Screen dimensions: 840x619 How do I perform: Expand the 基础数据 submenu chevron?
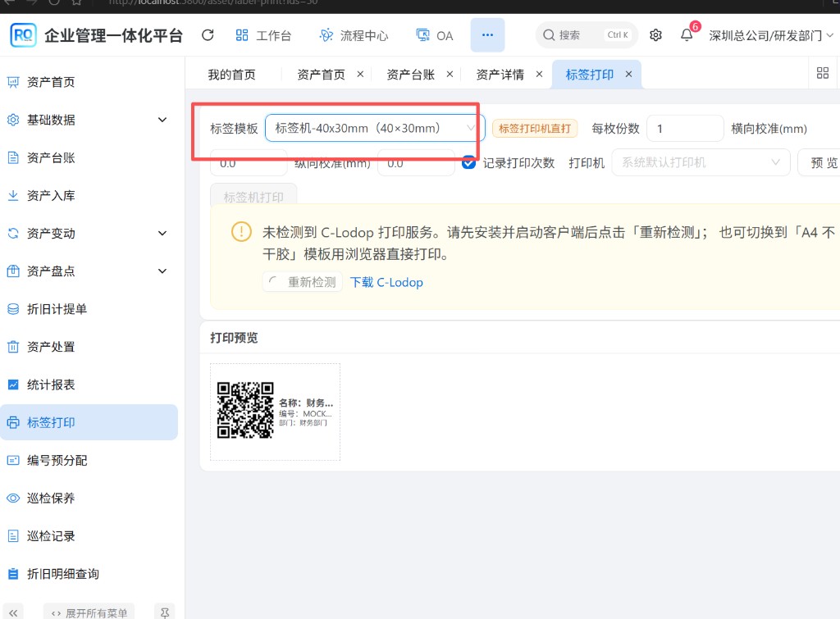point(162,120)
